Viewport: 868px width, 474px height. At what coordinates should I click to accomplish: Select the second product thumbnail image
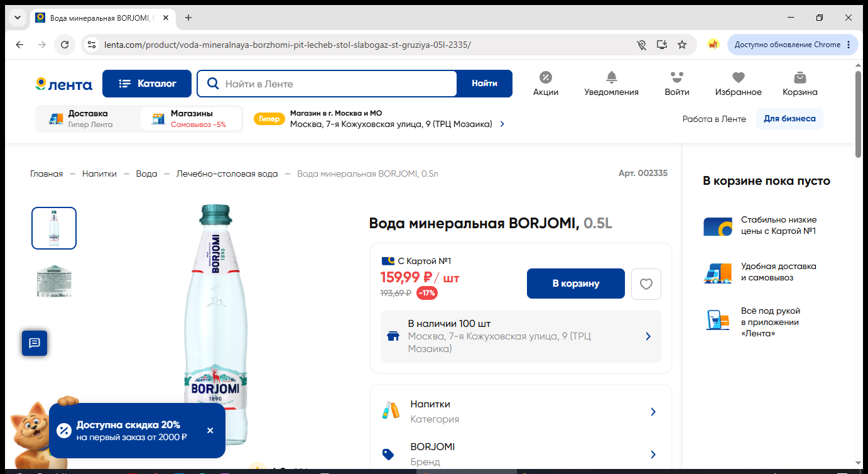(54, 281)
